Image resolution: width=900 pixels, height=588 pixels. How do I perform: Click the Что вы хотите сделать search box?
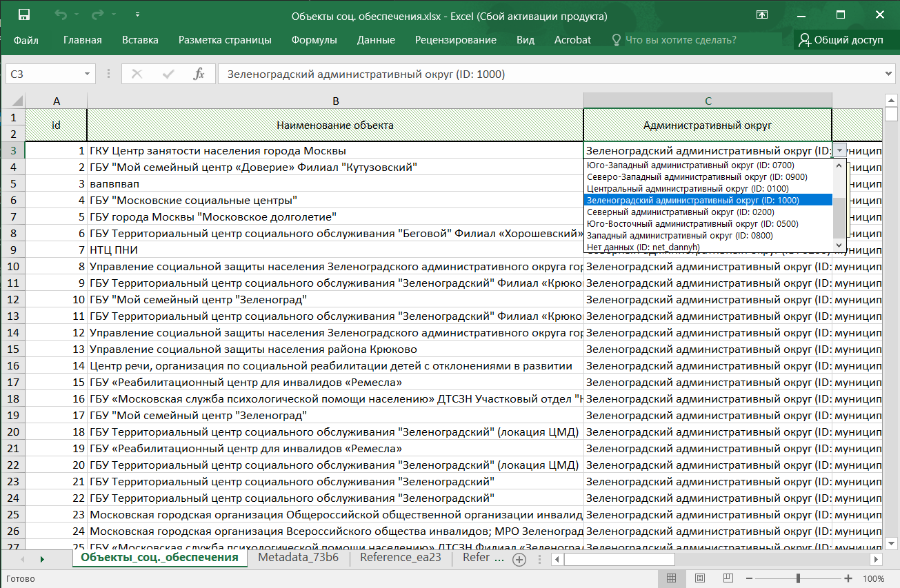680,40
